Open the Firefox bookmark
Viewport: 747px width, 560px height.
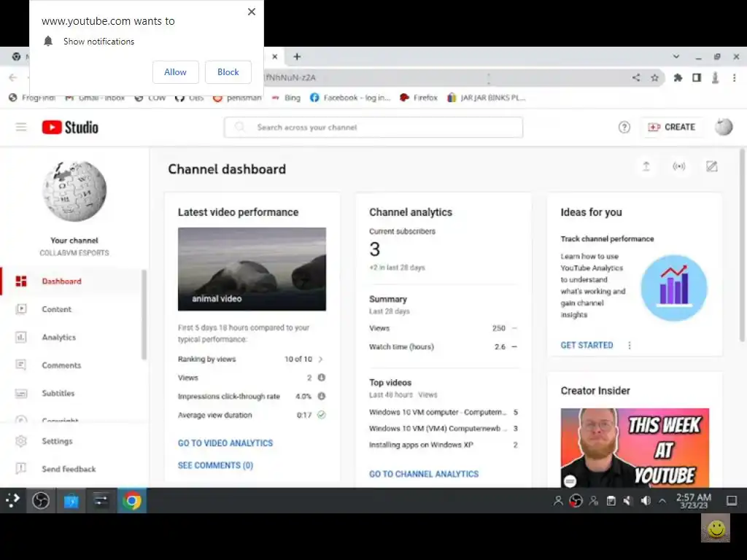tap(418, 98)
